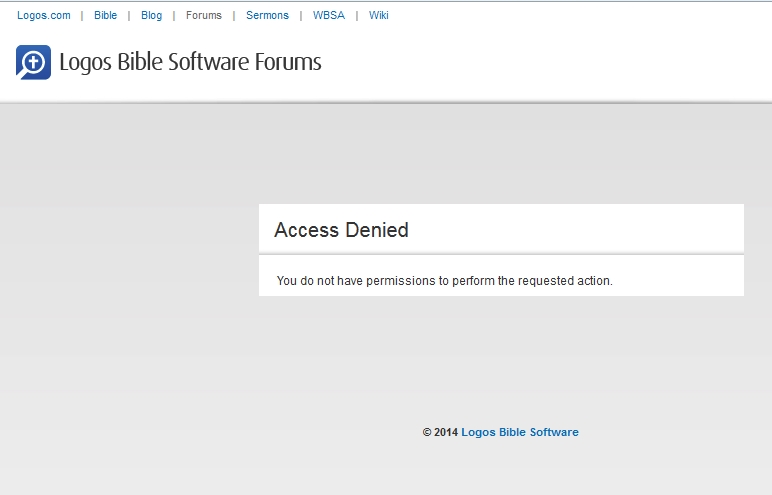This screenshot has width=772, height=495.
Task: Open the Logos Bible Software footer link
Action: (x=520, y=432)
